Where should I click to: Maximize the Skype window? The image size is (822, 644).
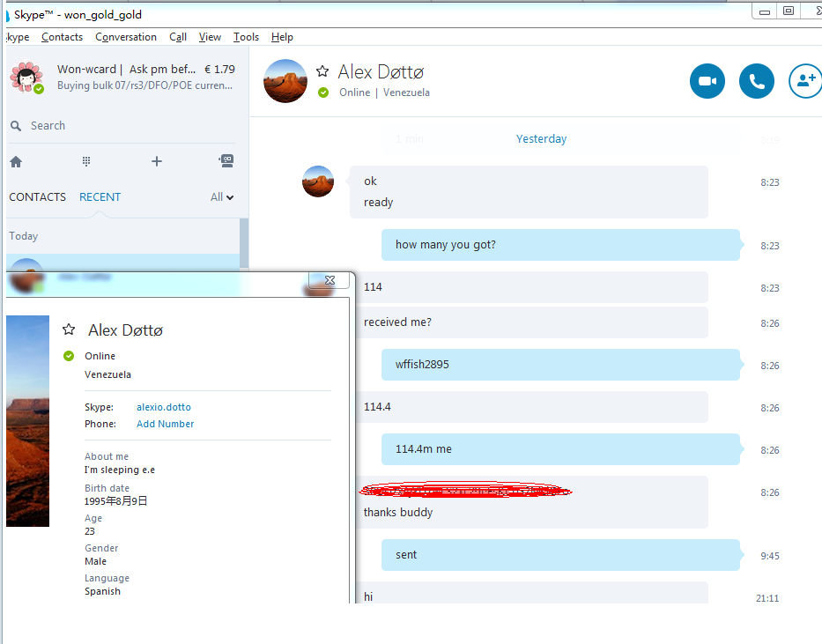click(x=788, y=11)
